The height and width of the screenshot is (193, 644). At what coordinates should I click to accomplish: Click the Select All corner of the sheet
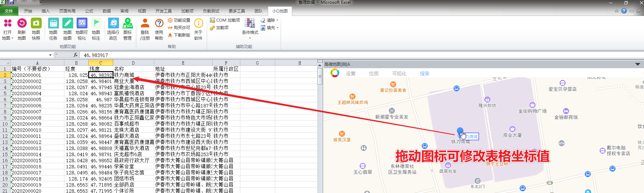5,63
